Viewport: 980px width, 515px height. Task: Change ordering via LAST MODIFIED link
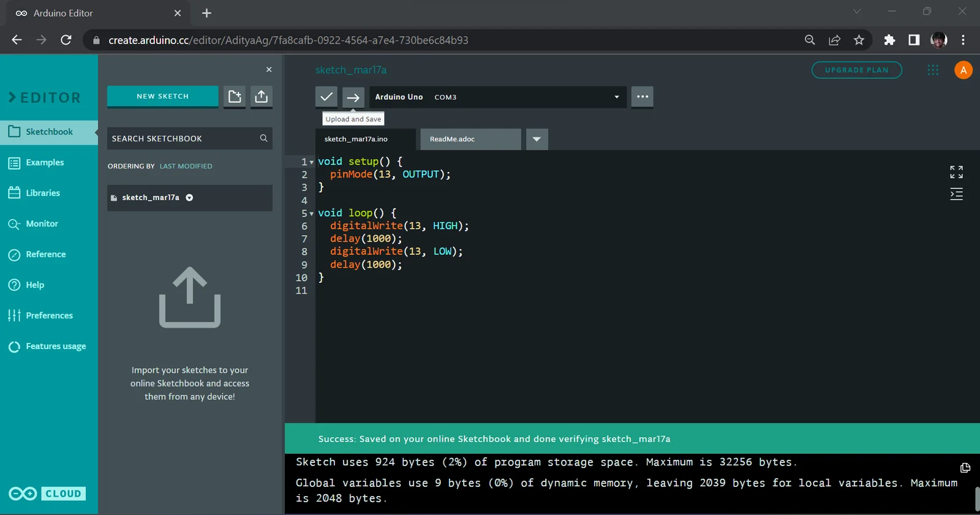tap(186, 166)
